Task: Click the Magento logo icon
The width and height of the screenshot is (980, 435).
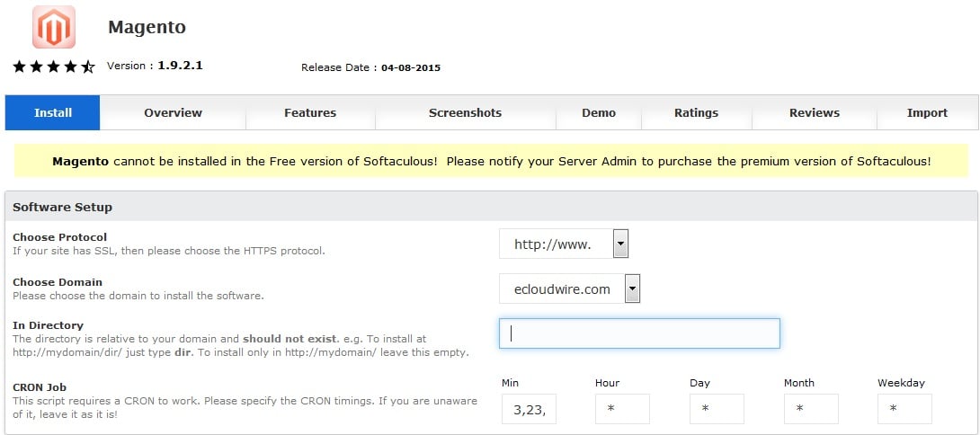Action: click(x=54, y=27)
